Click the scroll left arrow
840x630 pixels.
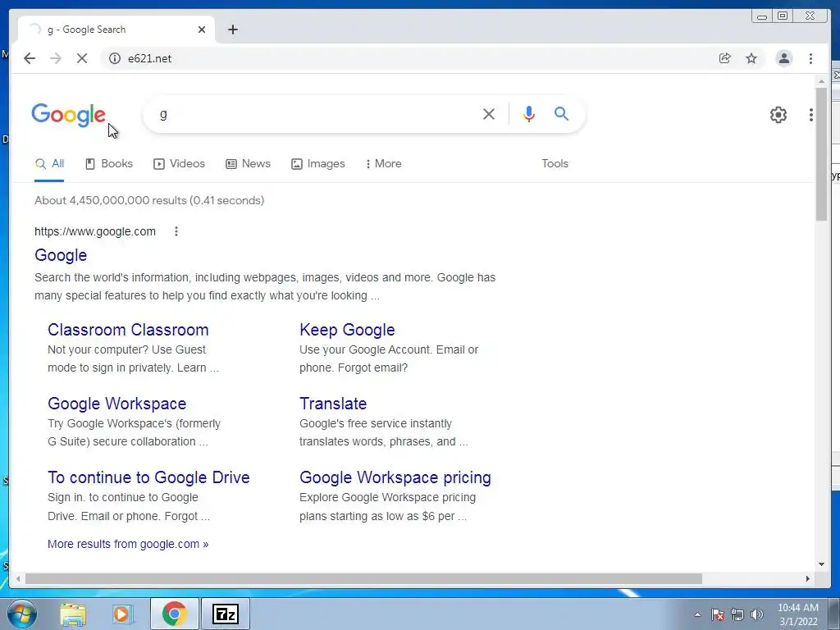coord(18,578)
